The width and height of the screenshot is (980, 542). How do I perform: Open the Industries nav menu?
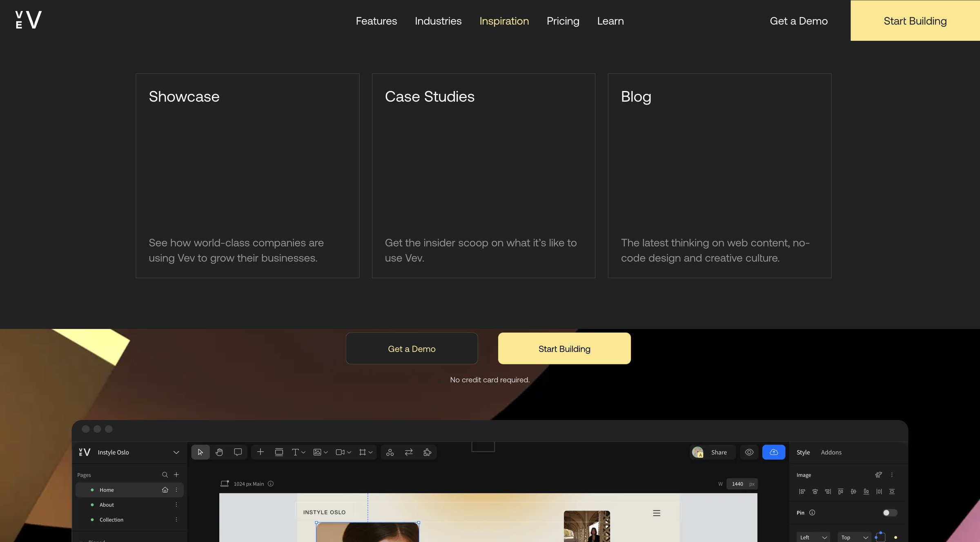(x=438, y=21)
